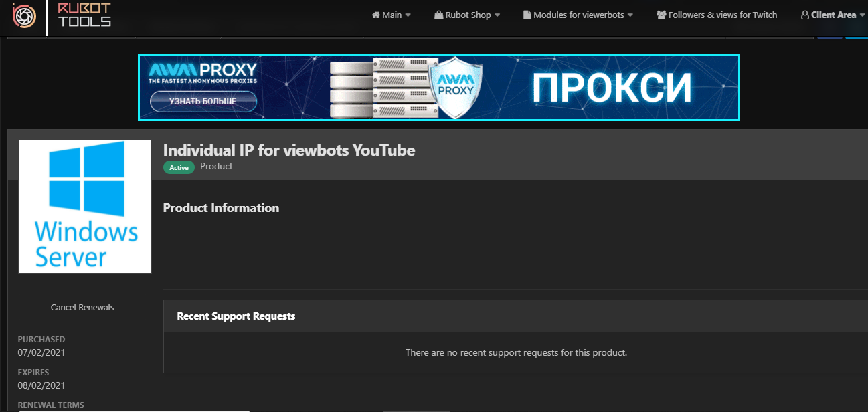The image size is (868, 412).
Task: Expand the Main dropdown arrow
Action: pos(408,15)
